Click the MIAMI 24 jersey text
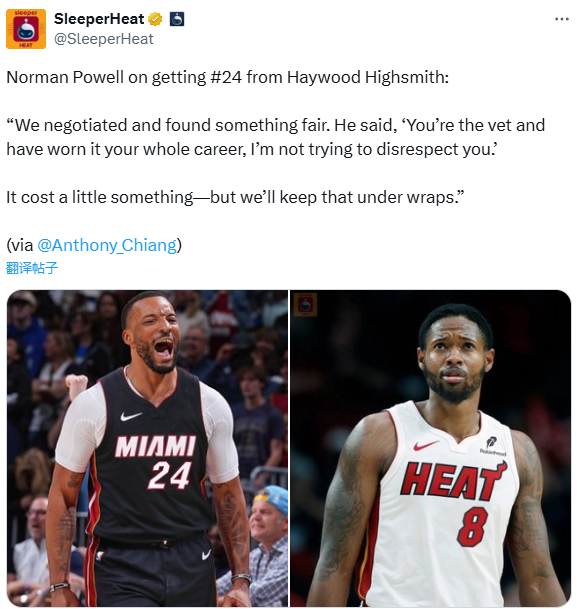Screen dimensions: 577x609 coord(156,461)
